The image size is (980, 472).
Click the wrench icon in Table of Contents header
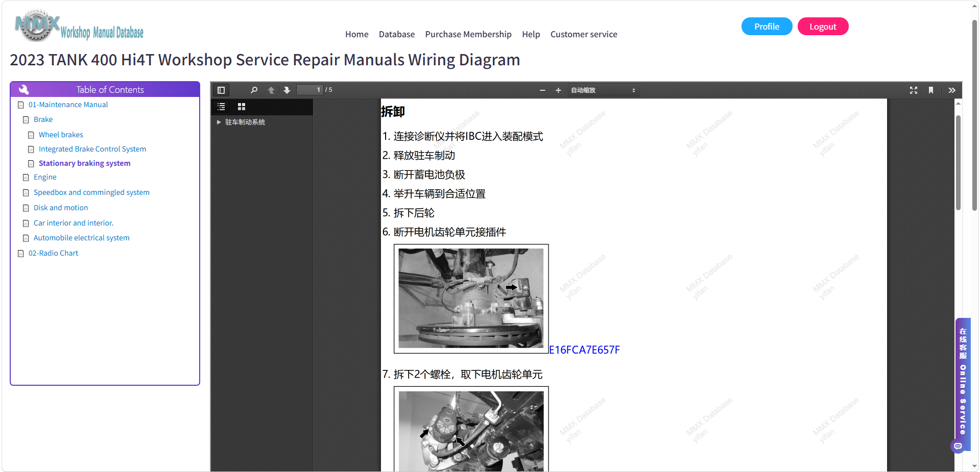[x=23, y=89]
